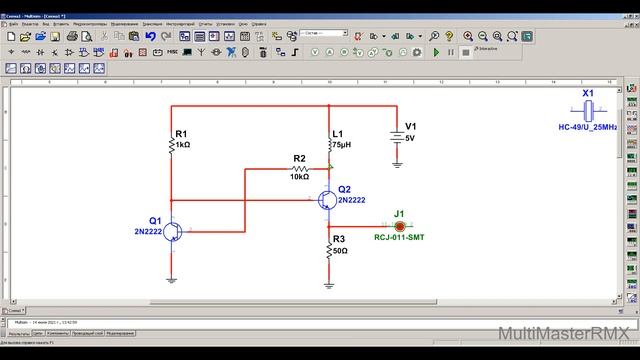This screenshot has height=360, width=640.
Task: Open the Вид menu
Action: (46, 24)
